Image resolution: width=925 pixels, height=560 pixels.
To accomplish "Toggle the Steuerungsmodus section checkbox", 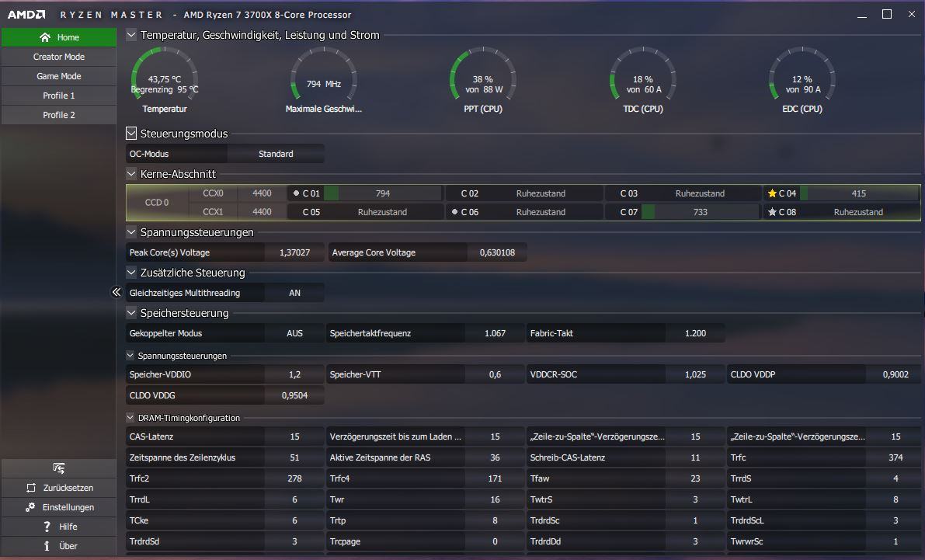I will coord(131,134).
